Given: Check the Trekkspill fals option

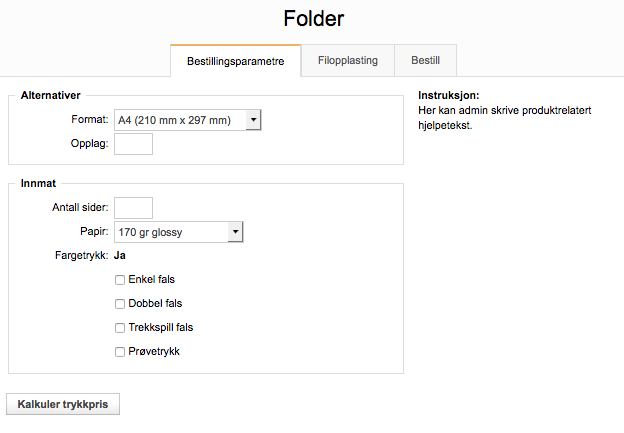Looking at the screenshot, I should (x=120, y=328).
